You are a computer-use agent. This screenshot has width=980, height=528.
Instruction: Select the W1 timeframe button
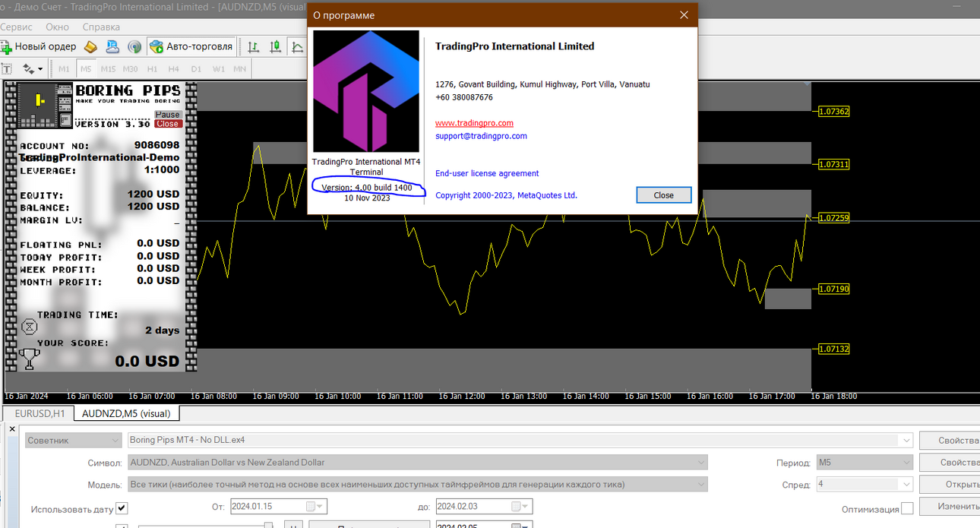click(218, 69)
